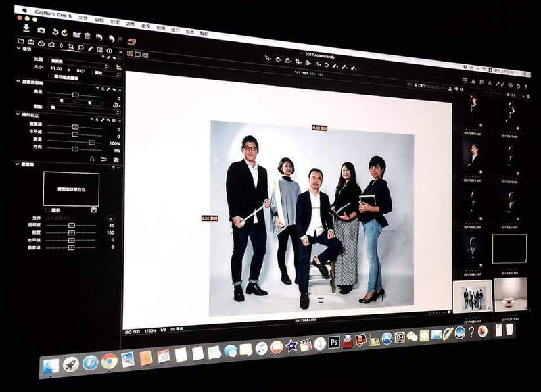
Task: Collapse the Keystone correction panel
Action: (18, 115)
